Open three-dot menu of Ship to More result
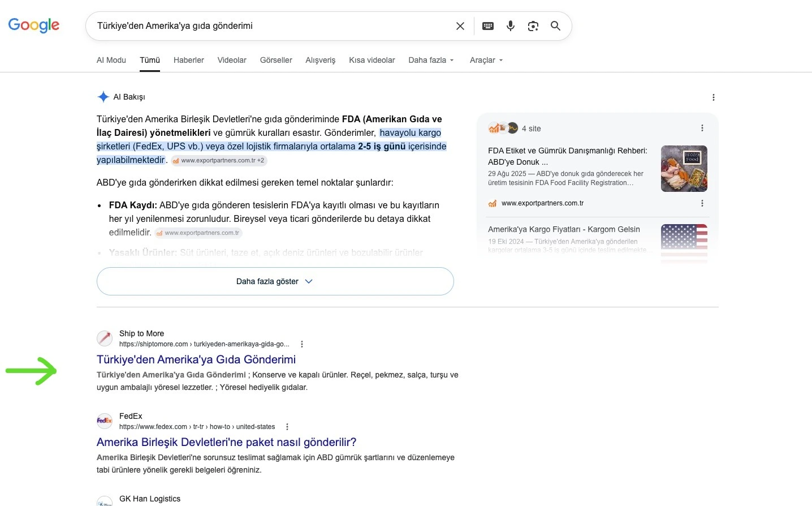This screenshot has height=506, width=812. [x=302, y=344]
